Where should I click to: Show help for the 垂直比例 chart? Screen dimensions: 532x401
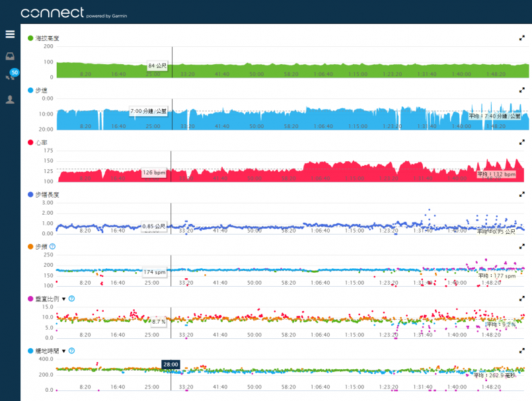click(x=71, y=299)
